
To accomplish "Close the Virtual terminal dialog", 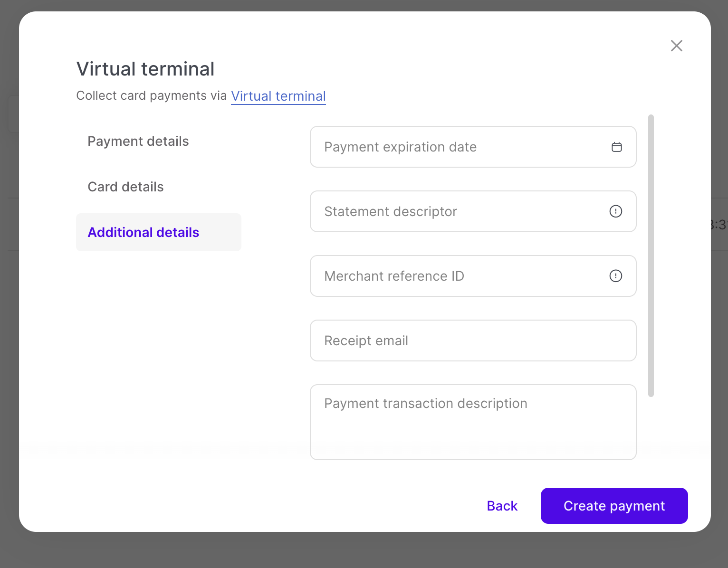I will (x=676, y=46).
